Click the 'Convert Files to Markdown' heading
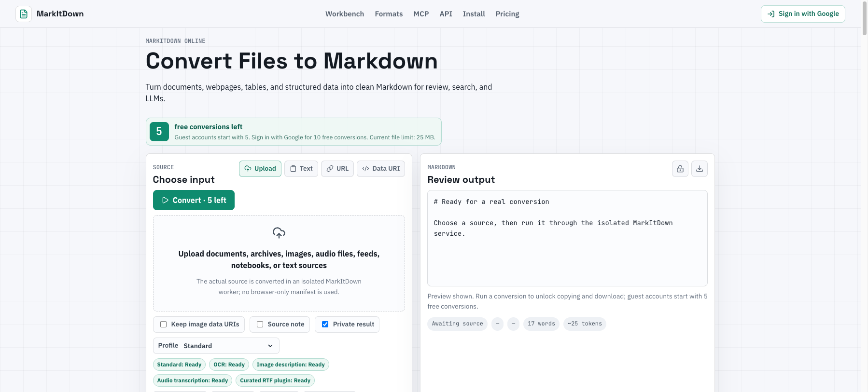Screen dimensions: 868x392 [x=292, y=61]
